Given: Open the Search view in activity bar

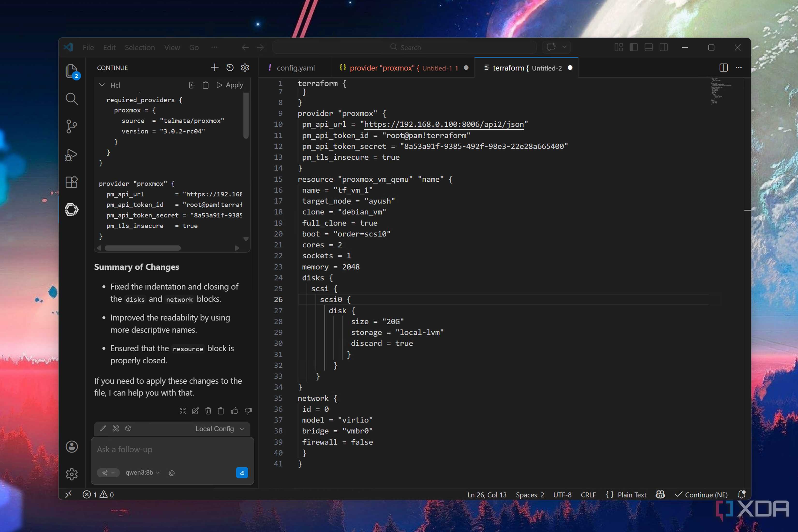Looking at the screenshot, I should pos(72,99).
